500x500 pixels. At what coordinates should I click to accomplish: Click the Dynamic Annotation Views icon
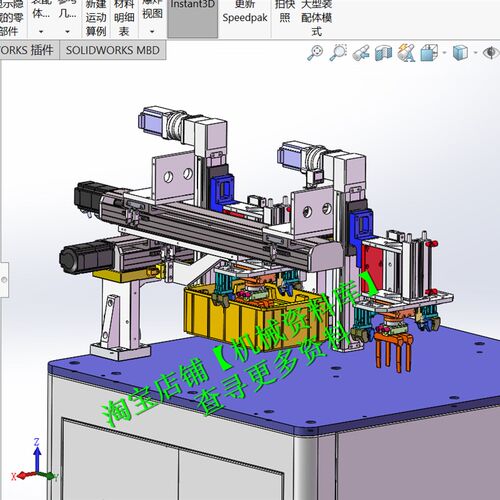pos(406,53)
